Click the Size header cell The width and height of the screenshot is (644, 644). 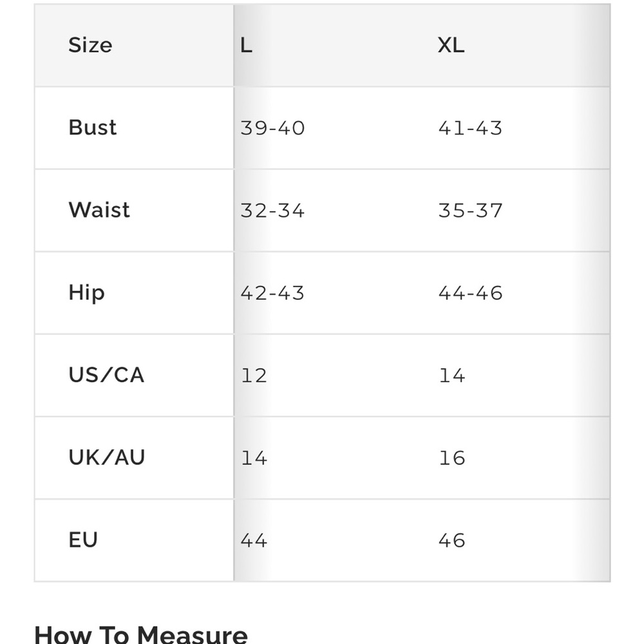coord(90,46)
